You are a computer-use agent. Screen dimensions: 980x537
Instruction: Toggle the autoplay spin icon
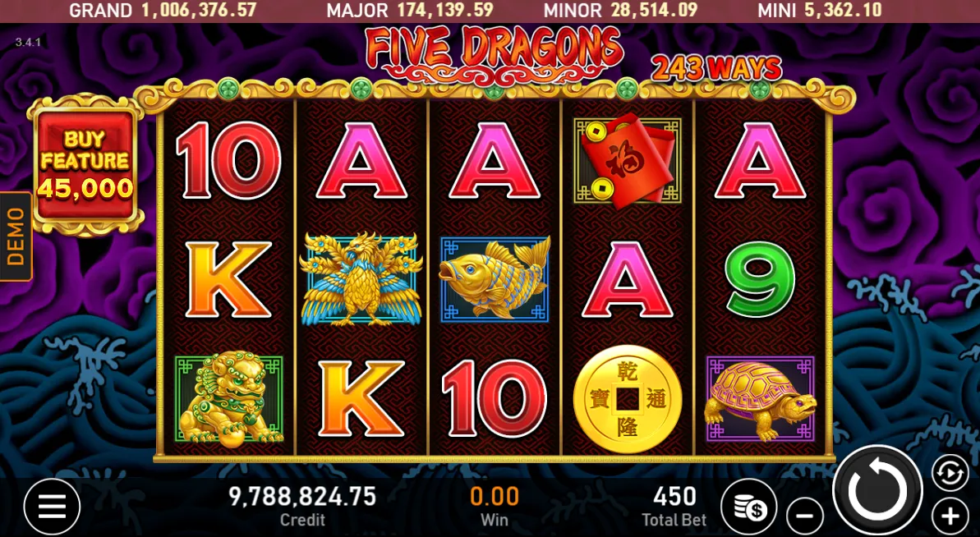click(950, 473)
